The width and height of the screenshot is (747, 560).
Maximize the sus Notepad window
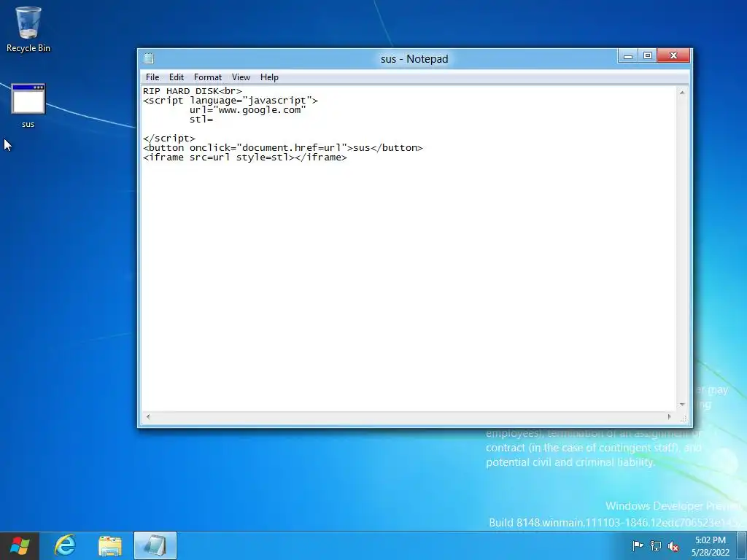point(648,55)
